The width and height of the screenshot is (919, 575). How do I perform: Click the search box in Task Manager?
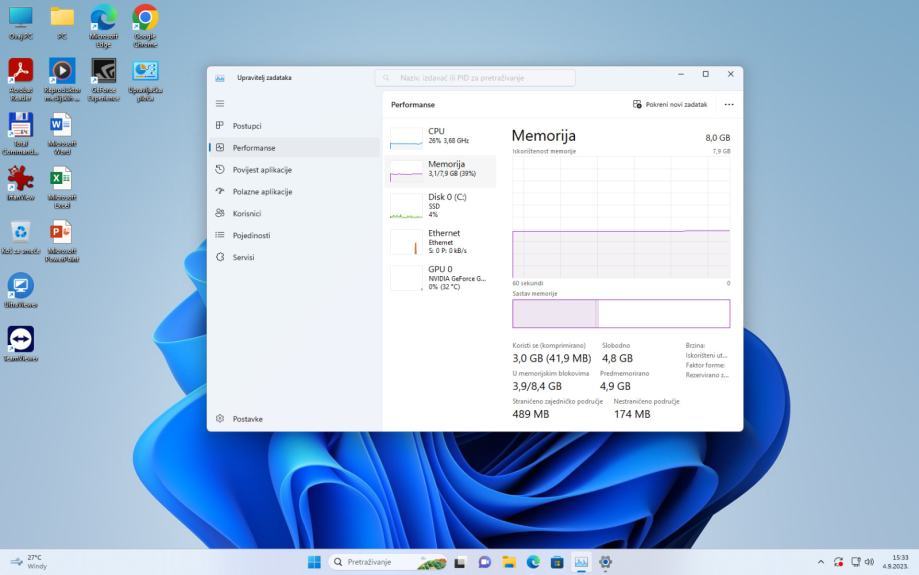pyautogui.click(x=475, y=78)
